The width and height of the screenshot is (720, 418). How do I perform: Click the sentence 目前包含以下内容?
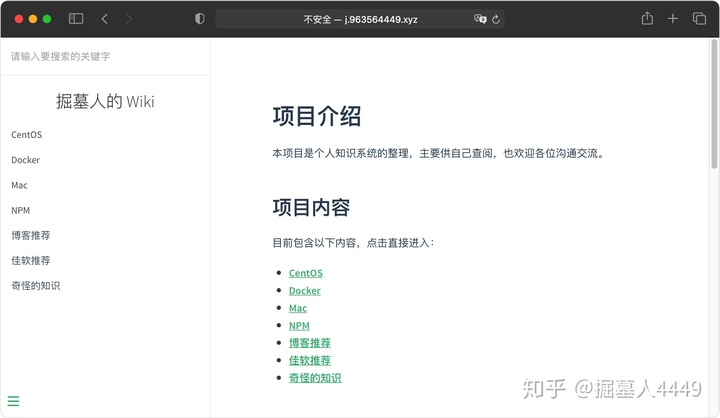click(353, 243)
